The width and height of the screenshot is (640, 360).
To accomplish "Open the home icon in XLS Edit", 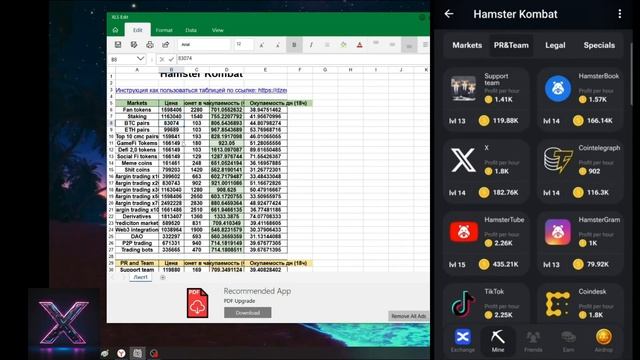I will (116, 30).
